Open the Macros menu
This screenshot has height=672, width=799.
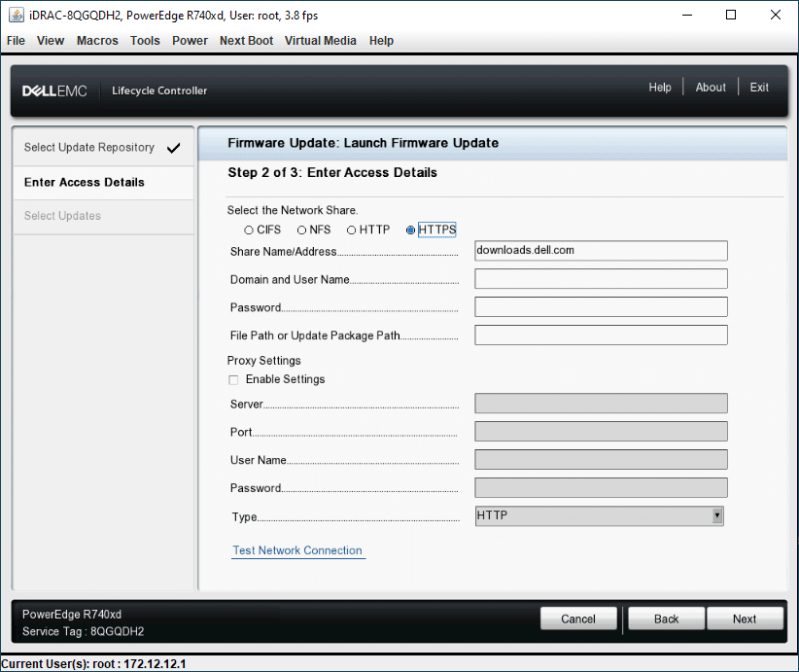tap(97, 41)
